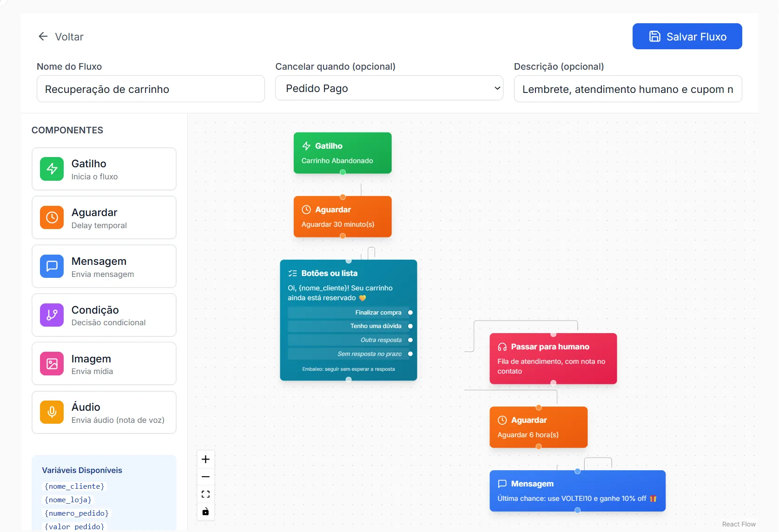Image resolution: width=779 pixels, height=532 pixels.
Task: Zoom out of the flow canvas
Action: 205,477
